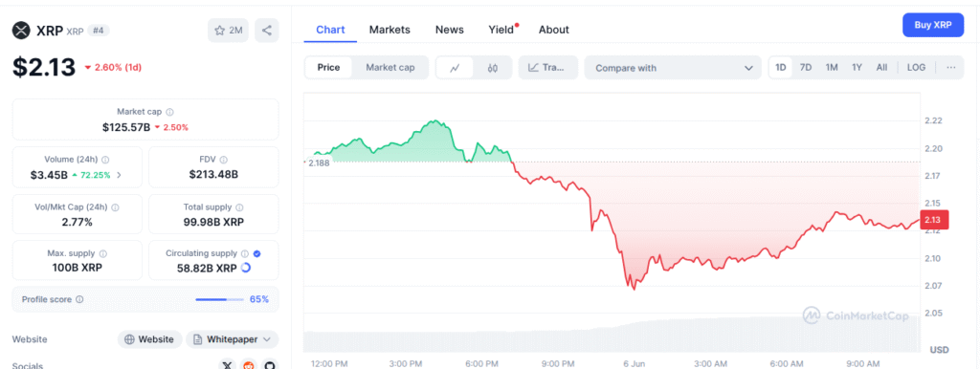Select the Price toggle option

pos(329,68)
